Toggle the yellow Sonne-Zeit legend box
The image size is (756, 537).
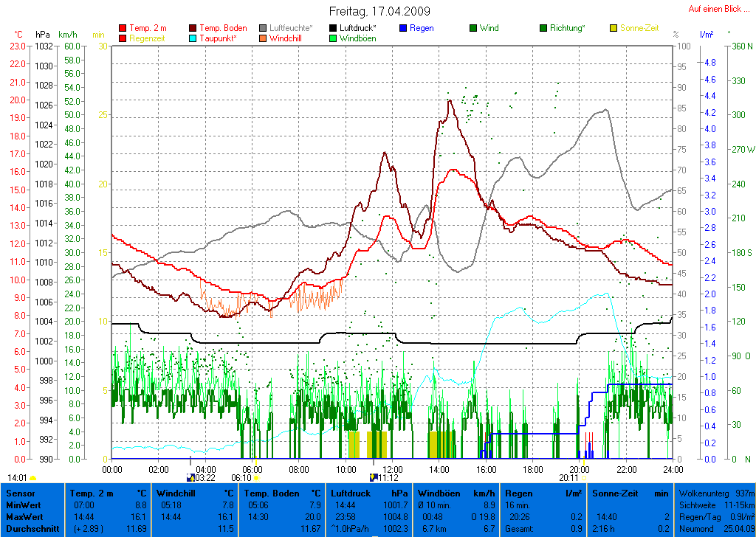click(614, 28)
